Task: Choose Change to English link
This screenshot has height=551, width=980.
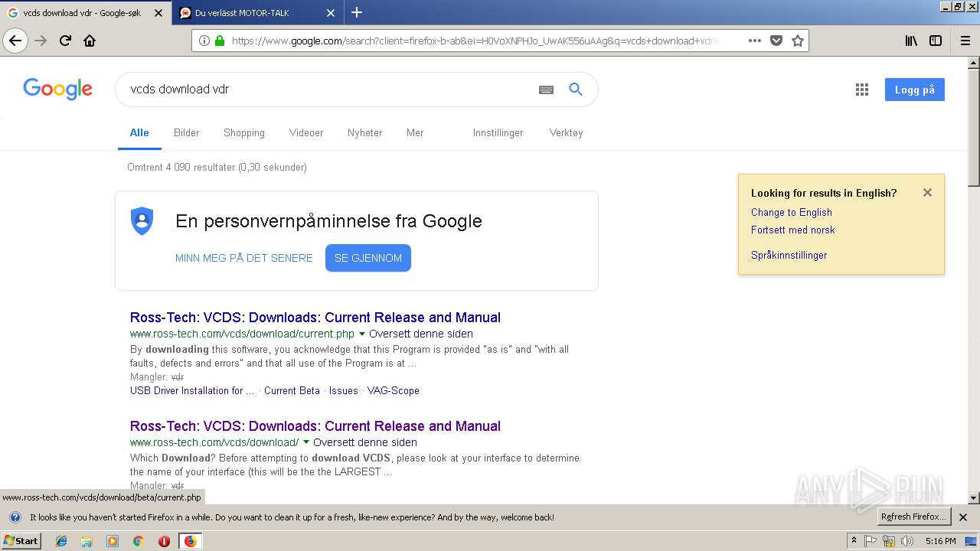Action: [791, 212]
